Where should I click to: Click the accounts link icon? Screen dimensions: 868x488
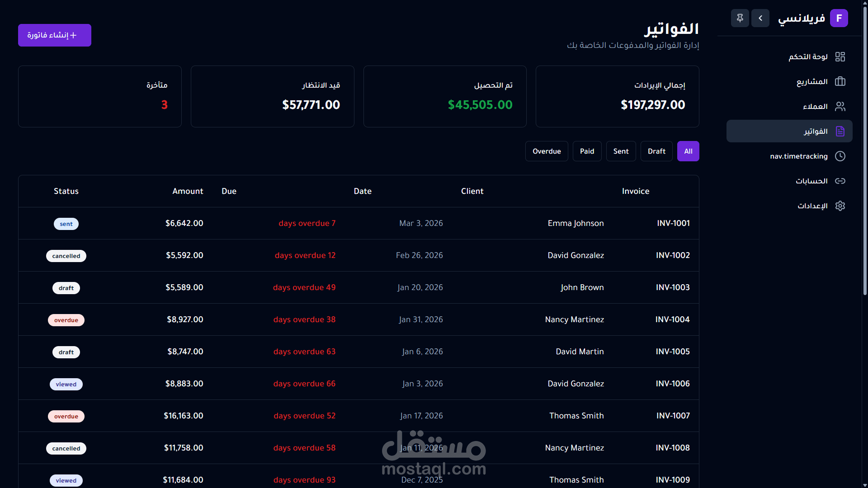point(840,181)
